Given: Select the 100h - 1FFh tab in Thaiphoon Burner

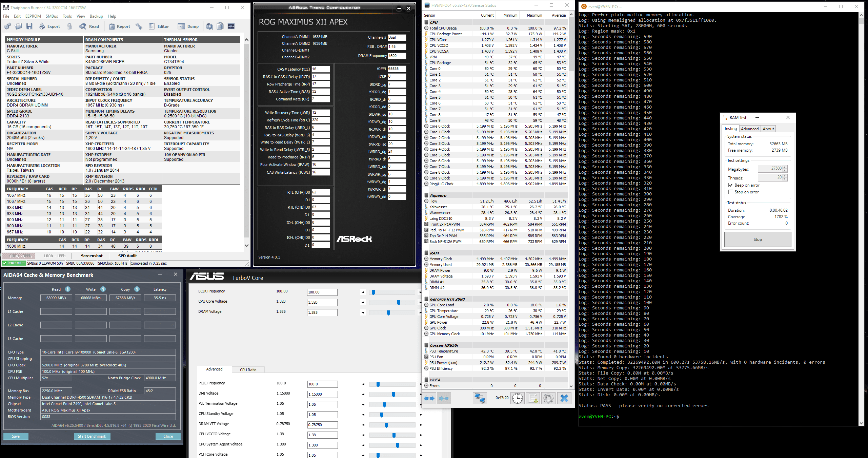Looking at the screenshot, I should click(x=55, y=256).
